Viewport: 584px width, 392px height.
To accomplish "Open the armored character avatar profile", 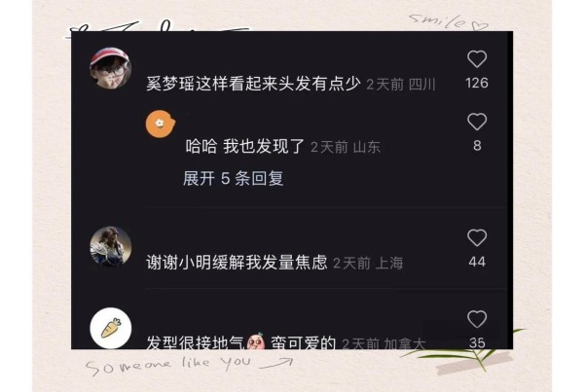I will pos(111,246).
